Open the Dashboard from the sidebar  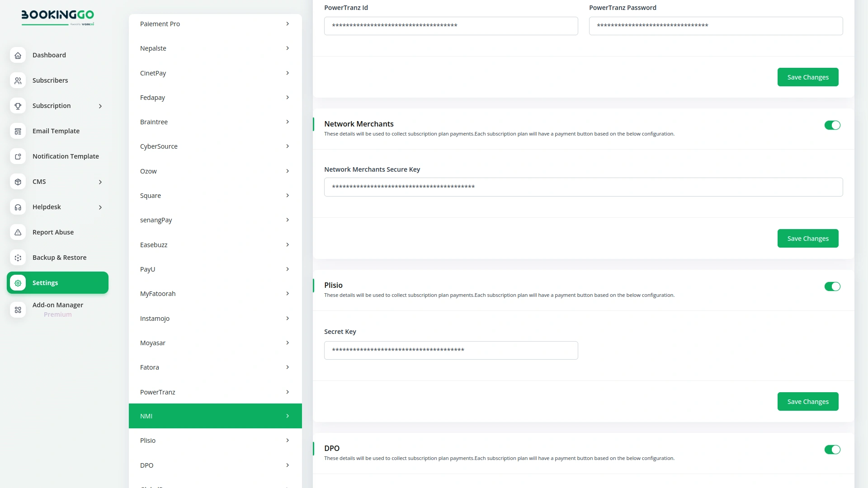click(x=49, y=55)
